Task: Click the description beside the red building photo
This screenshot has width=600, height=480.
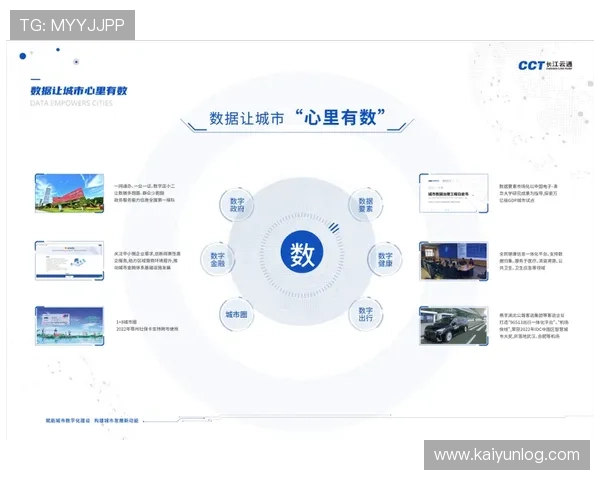Action: click(x=144, y=193)
